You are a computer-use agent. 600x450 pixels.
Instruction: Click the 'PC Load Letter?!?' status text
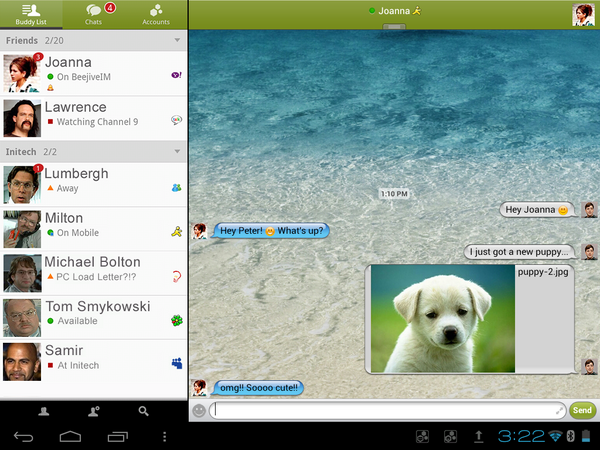pyautogui.click(x=96, y=277)
